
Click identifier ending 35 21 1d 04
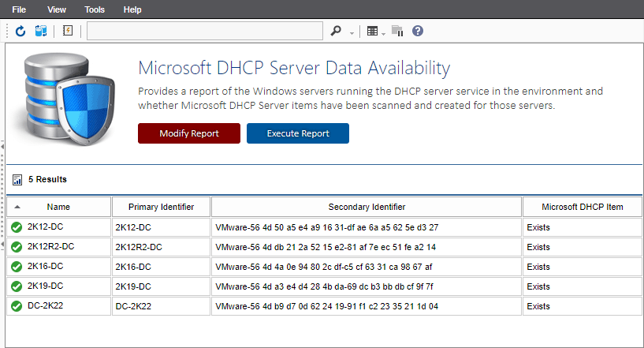tap(367, 306)
